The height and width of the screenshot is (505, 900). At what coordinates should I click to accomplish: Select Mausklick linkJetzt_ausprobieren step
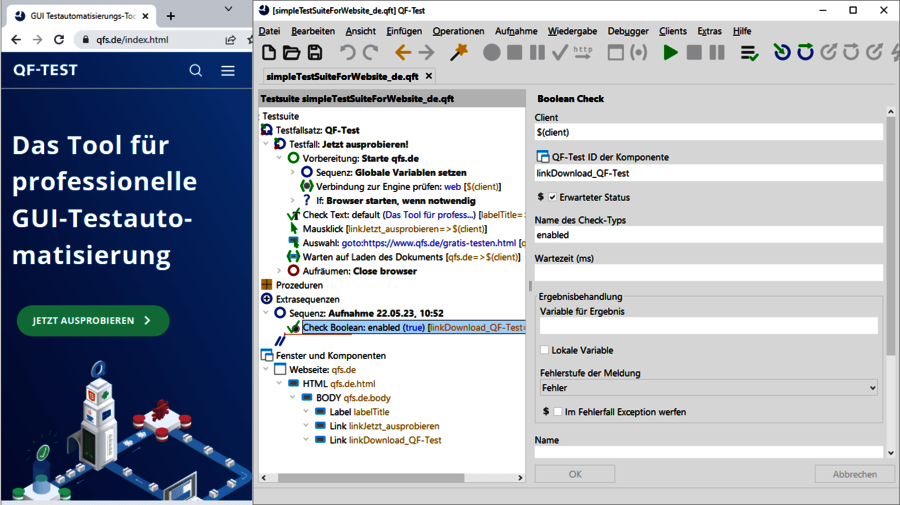coord(395,228)
